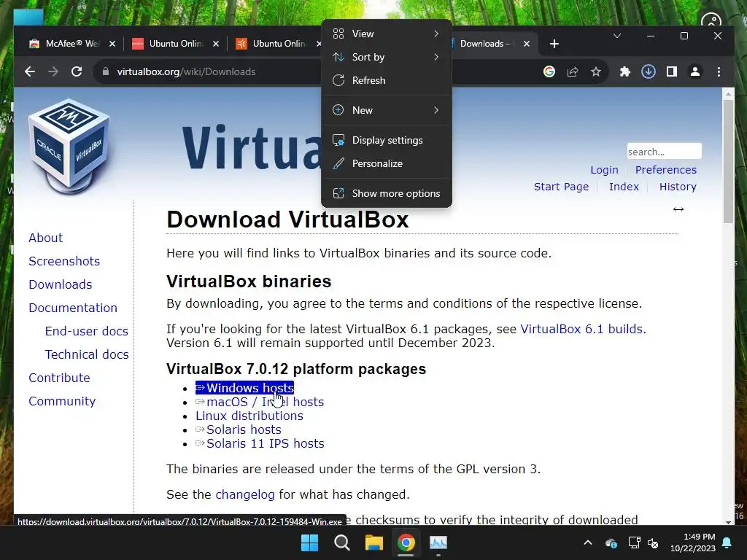Click in the site search box
The width and height of the screenshot is (747, 560).
tap(664, 152)
